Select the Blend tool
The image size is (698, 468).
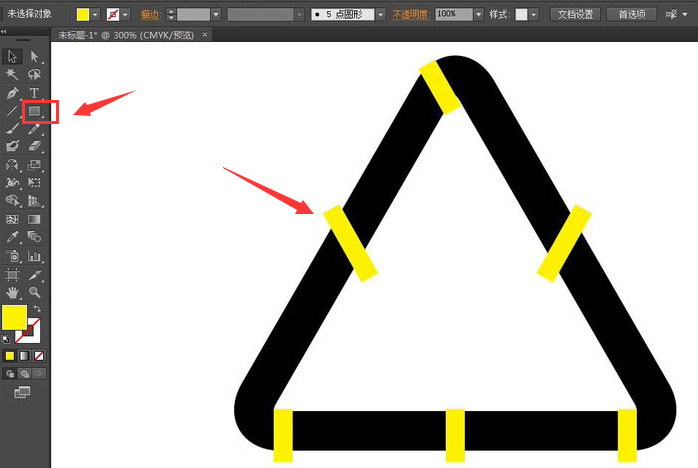(x=34, y=237)
